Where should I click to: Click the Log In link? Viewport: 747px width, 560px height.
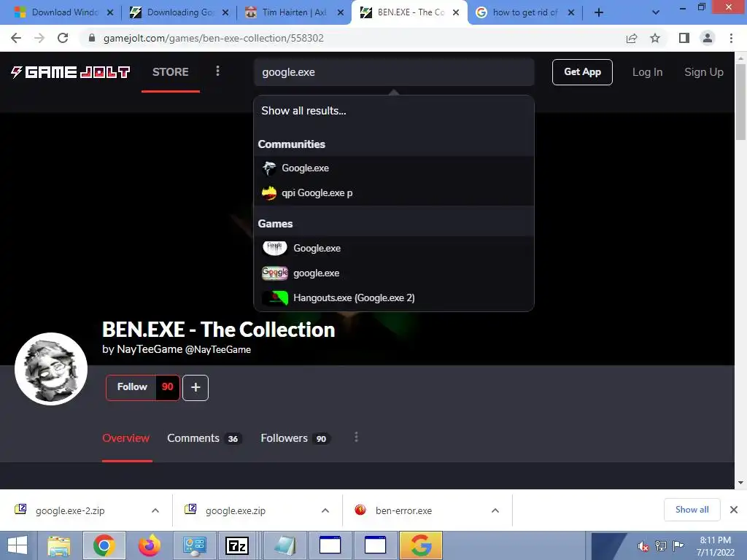click(647, 72)
